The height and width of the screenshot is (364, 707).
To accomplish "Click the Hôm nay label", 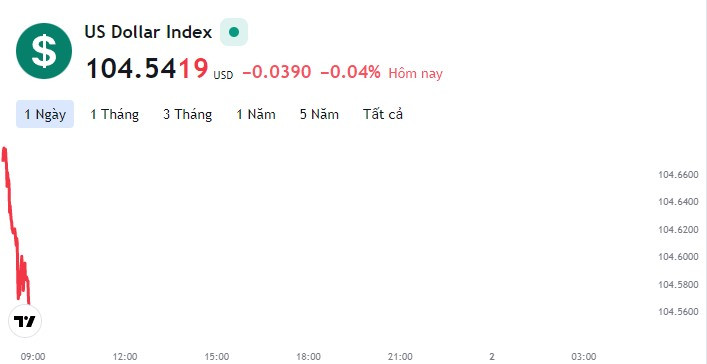I will click(415, 73).
